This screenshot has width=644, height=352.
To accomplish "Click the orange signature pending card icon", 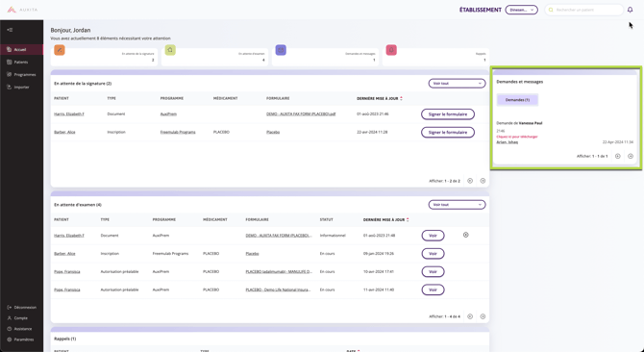I will 60,50.
